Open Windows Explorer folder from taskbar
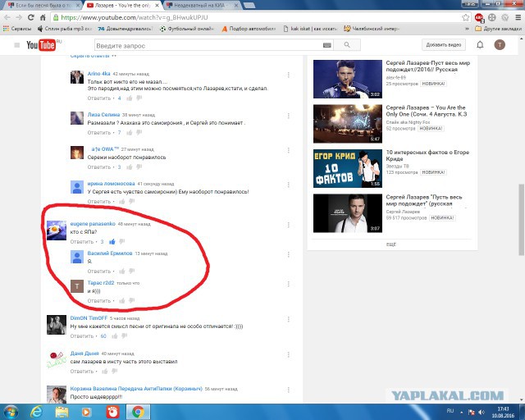 (62, 412)
